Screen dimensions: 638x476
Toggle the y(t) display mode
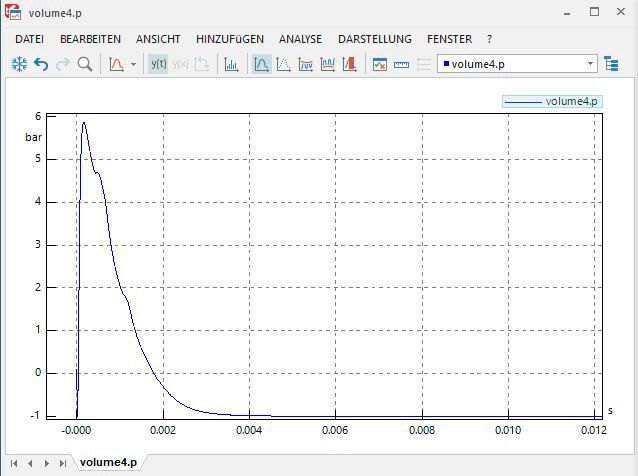click(158, 64)
